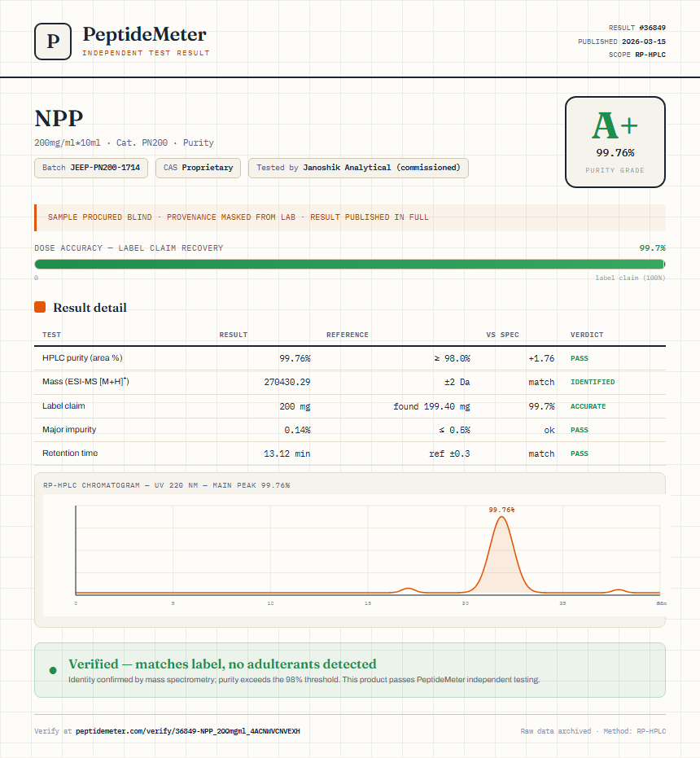
Task: Click the PeptideMeter P logo icon
Action: click(53, 42)
